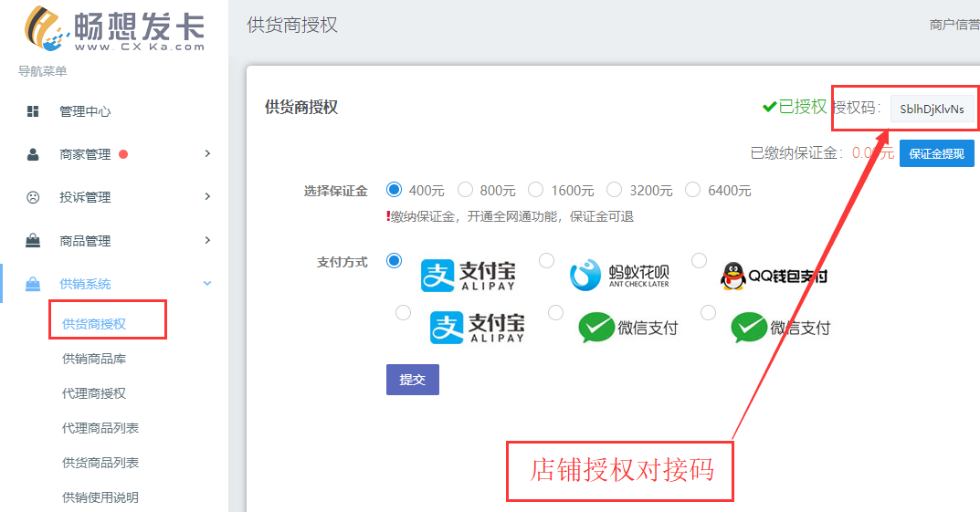
Task: Choose rightmost 微信支付 radio button
Action: coord(708,312)
